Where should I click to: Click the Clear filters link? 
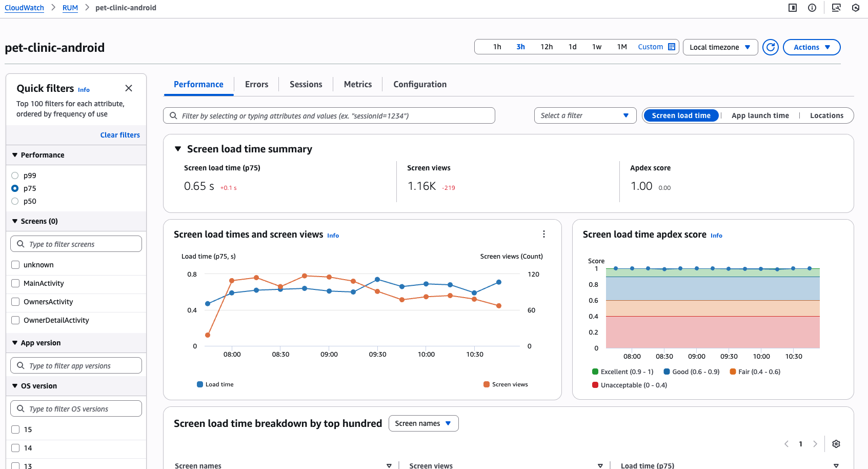pos(120,135)
